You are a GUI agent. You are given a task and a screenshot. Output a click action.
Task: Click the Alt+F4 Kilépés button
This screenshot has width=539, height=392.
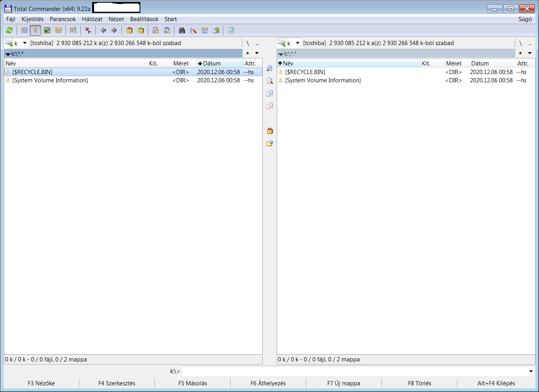[x=496, y=383]
